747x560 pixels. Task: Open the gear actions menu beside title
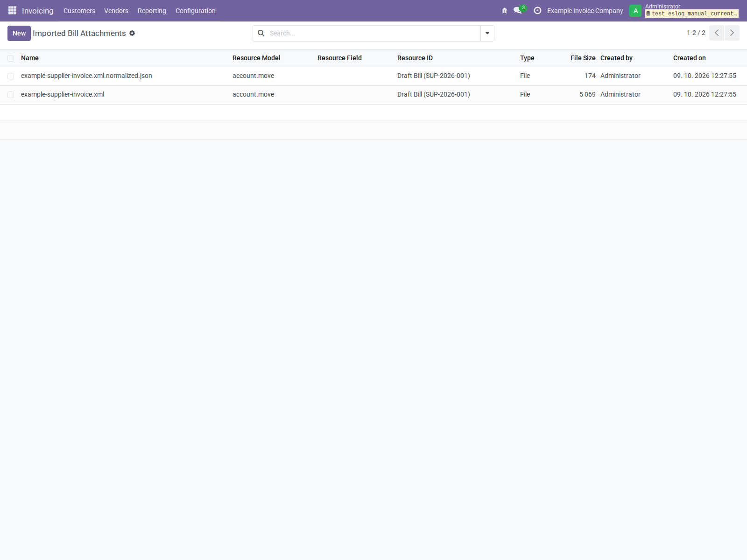(132, 33)
